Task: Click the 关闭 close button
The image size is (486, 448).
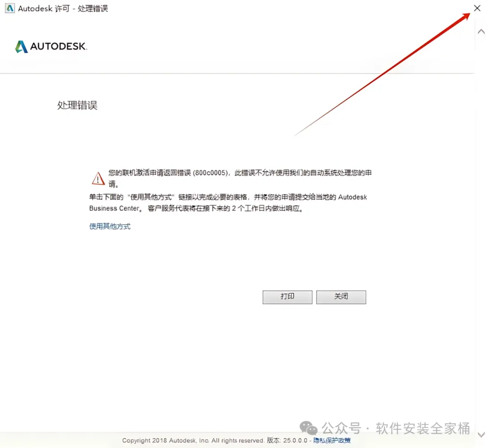Action: (x=341, y=297)
